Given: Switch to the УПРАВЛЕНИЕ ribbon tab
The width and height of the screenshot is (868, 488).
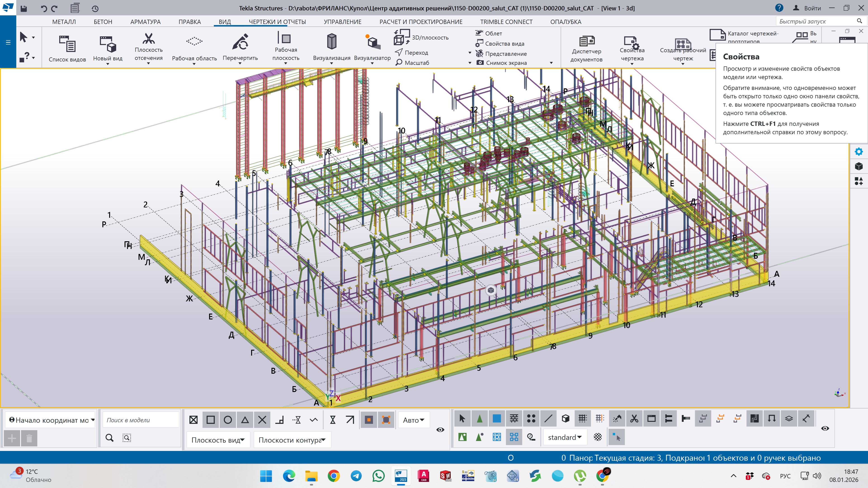Looking at the screenshot, I should pos(343,22).
